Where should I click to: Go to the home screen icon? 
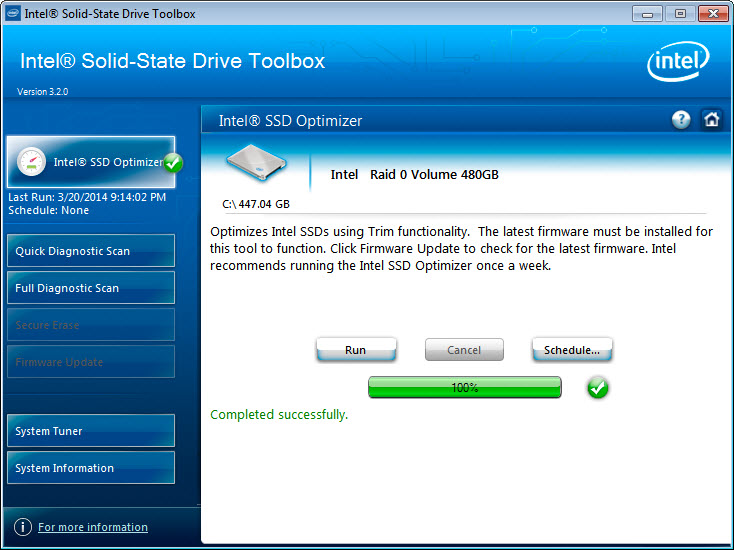[x=711, y=119]
